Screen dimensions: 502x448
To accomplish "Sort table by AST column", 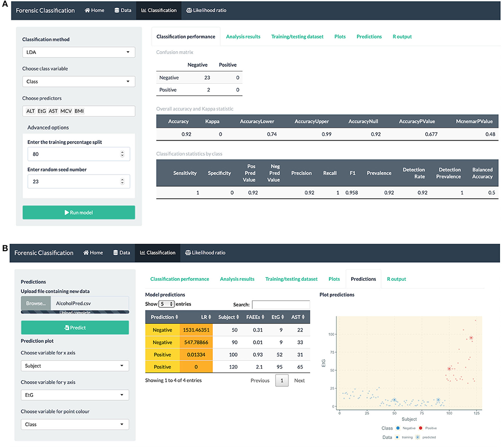I will [x=298, y=317].
